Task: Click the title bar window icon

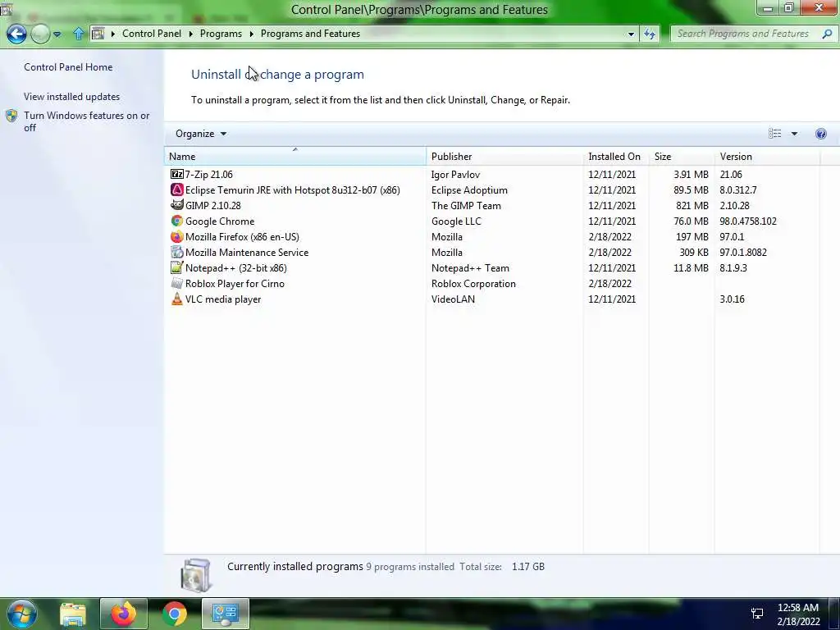Action: (x=6, y=8)
